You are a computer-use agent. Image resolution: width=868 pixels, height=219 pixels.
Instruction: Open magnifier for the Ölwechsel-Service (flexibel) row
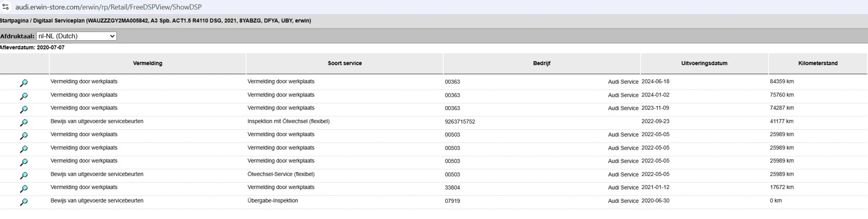[24, 175]
